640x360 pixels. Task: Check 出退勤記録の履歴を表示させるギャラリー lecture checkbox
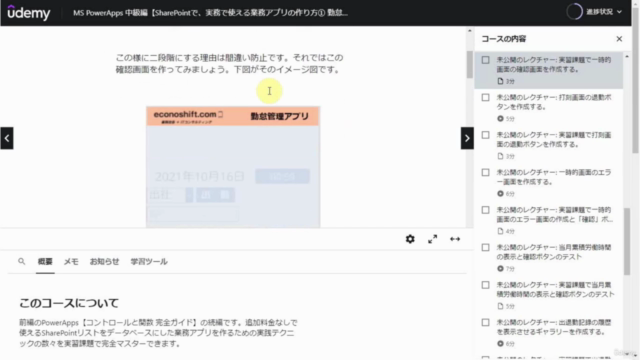[485, 323]
